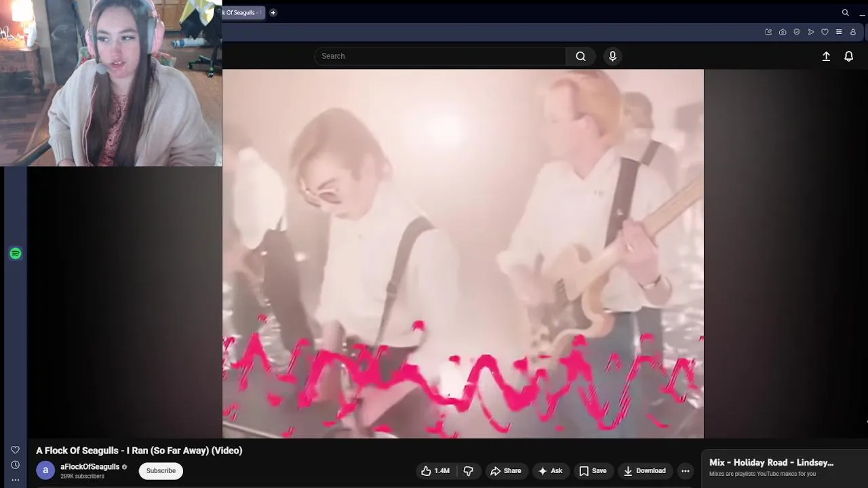
Task: Open the easy setup lines icon
Action: coord(839,32)
